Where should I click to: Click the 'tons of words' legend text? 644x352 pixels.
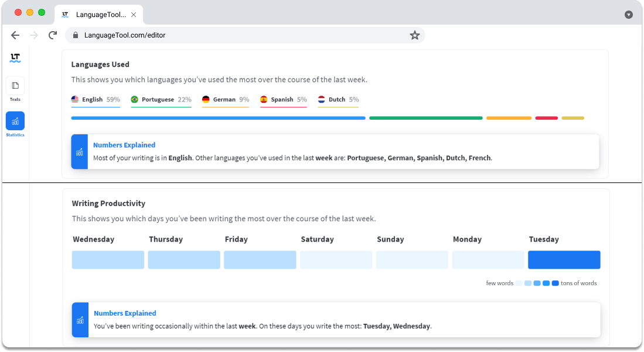click(578, 283)
